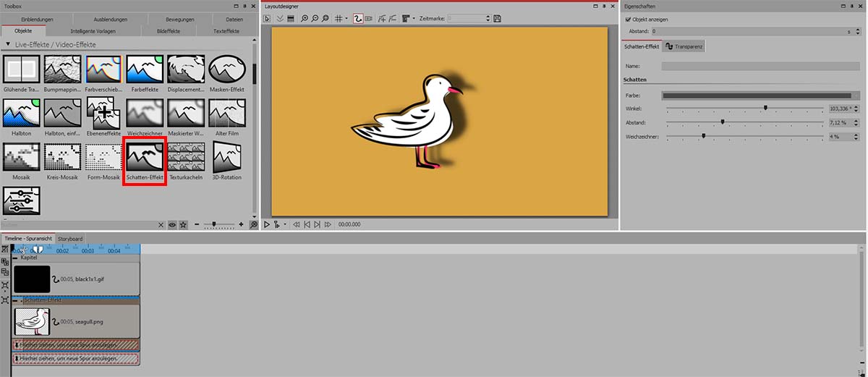Open the alignment dropdown arrow in Layoutdesigner
Viewport: 868px width, 377px height.
(x=415, y=18)
